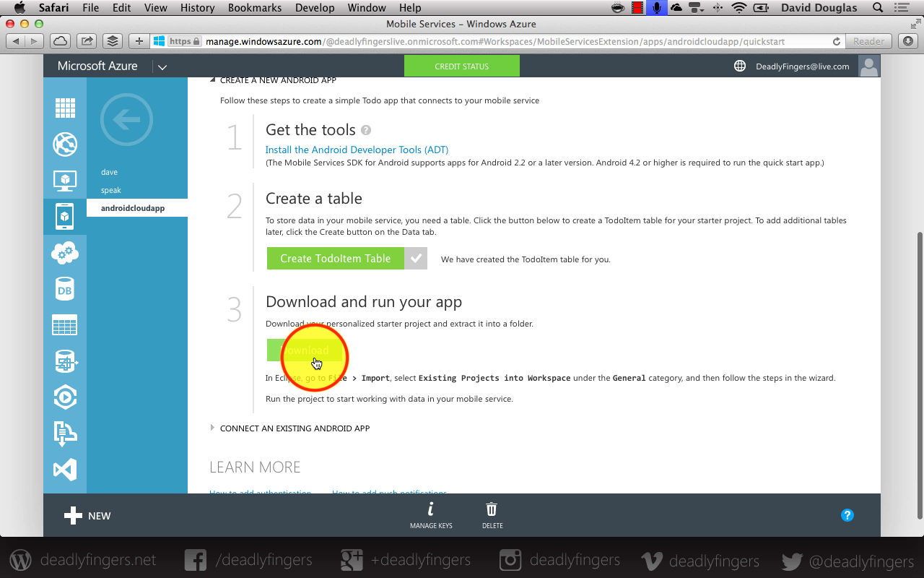
Task: Open Spotlight search in the menu bar
Action: click(878, 8)
